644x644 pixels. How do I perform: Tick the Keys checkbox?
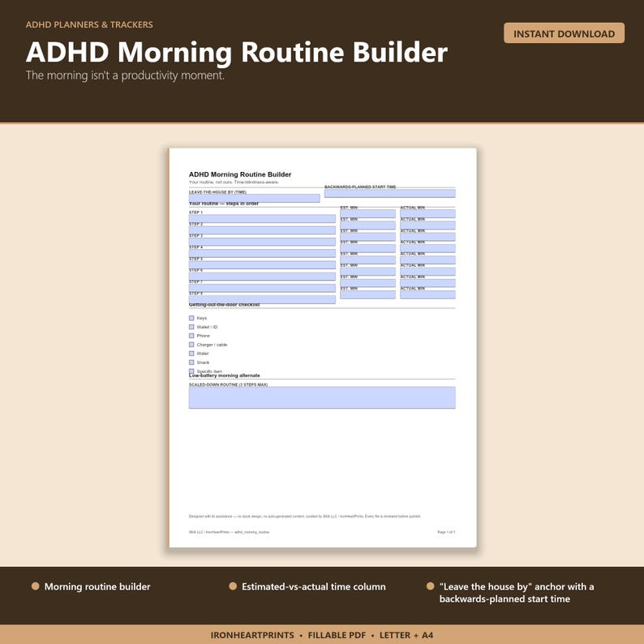click(191, 318)
